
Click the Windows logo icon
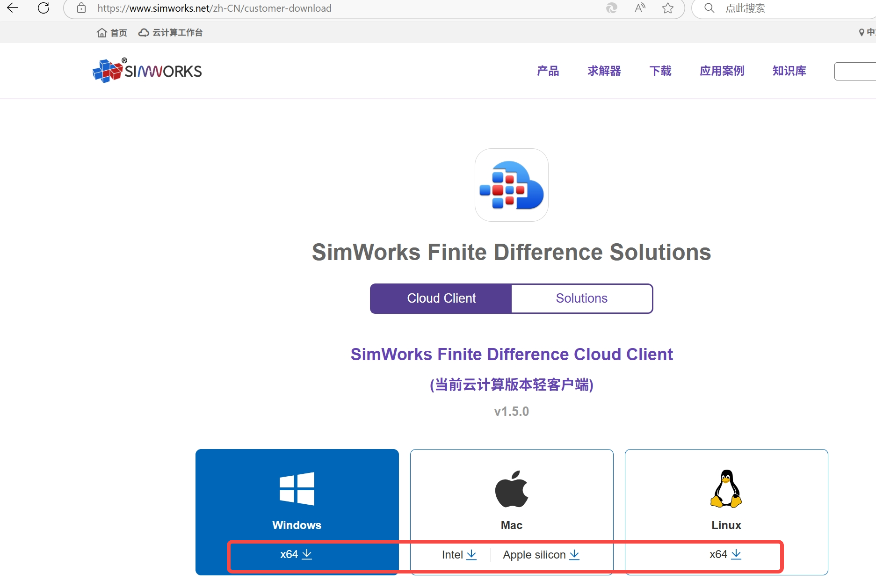tap(297, 489)
